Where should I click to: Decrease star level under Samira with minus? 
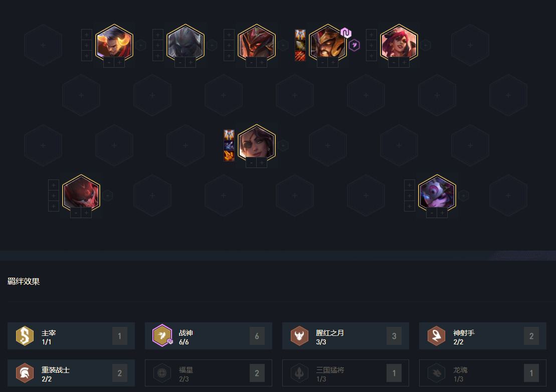point(251,163)
